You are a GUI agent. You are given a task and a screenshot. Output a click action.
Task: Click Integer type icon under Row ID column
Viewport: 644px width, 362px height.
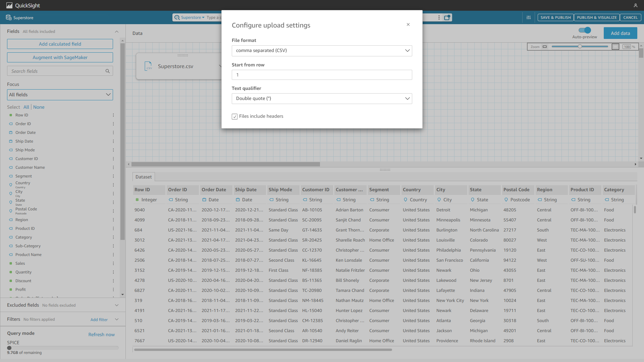point(137,200)
